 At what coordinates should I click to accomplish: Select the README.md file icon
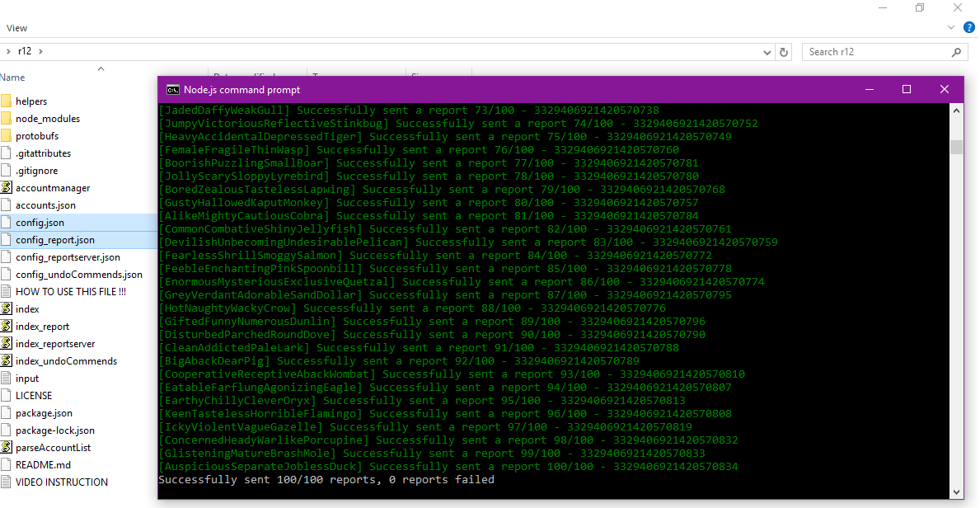[x=7, y=465]
